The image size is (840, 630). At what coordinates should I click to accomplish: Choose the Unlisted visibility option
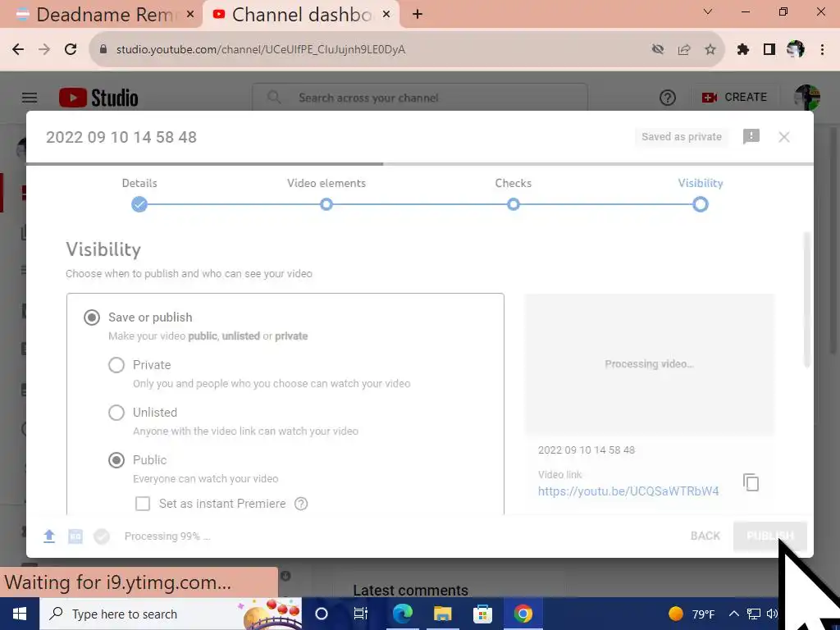(x=116, y=413)
